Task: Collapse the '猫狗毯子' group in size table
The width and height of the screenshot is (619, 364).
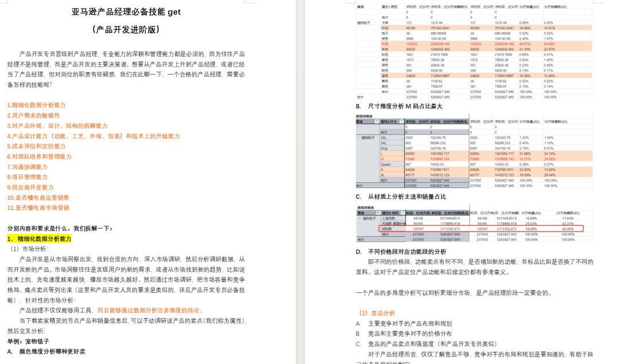Action: click(358, 138)
